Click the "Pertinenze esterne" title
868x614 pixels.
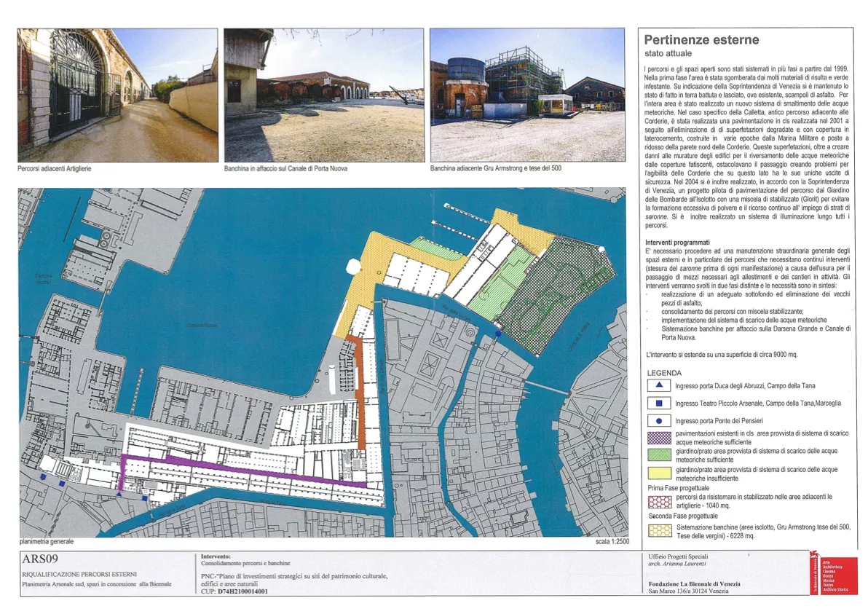coord(701,40)
